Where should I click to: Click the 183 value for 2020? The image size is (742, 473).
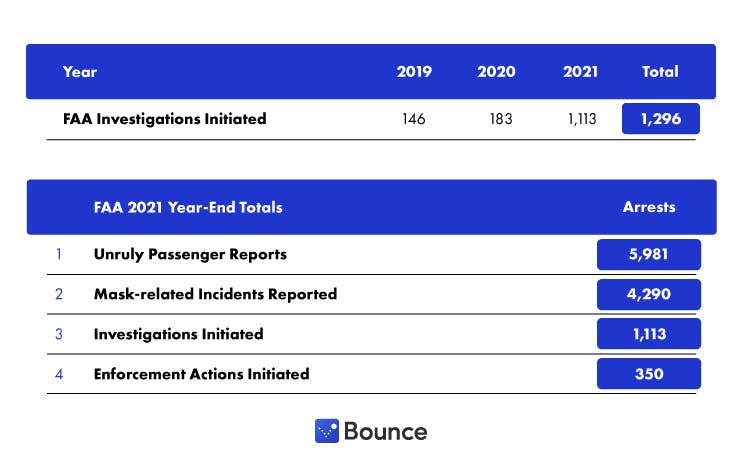click(501, 119)
